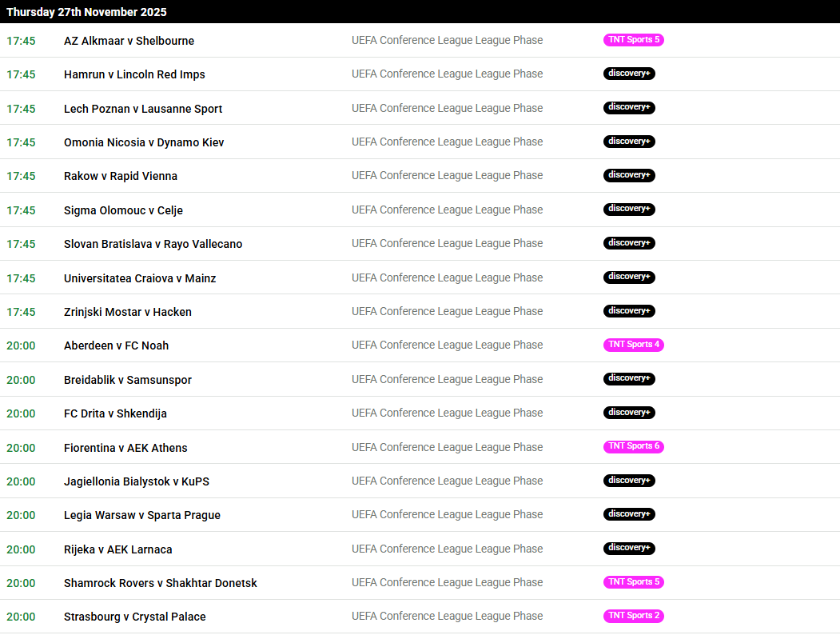Open Breidablik v Samsunspor fixture
The height and width of the screenshot is (635, 840).
128,380
